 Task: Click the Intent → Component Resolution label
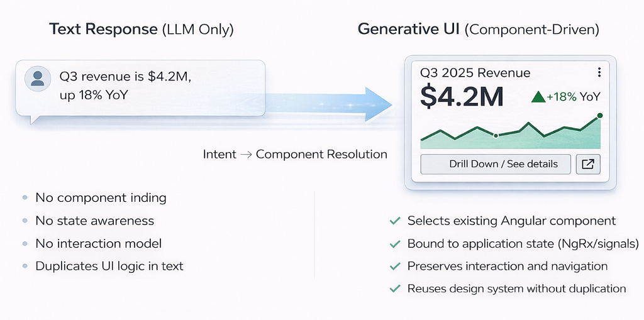[x=295, y=155]
